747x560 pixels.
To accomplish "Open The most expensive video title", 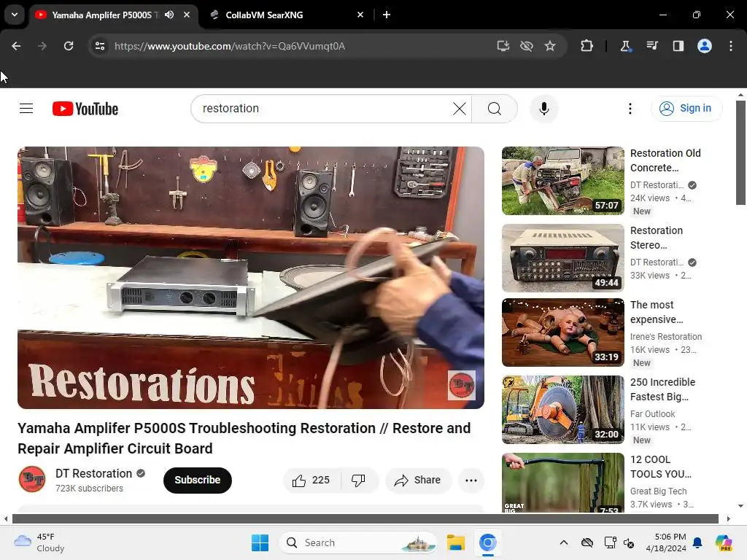I will [x=656, y=312].
